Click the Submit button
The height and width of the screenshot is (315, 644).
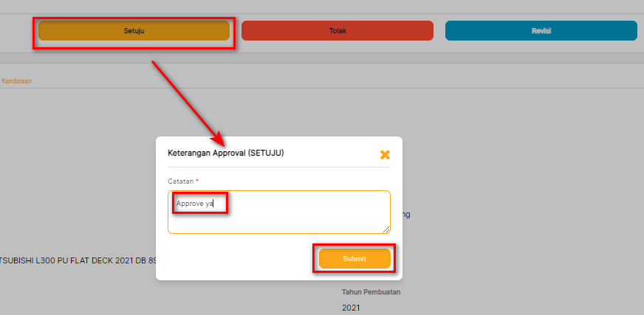pos(354,259)
